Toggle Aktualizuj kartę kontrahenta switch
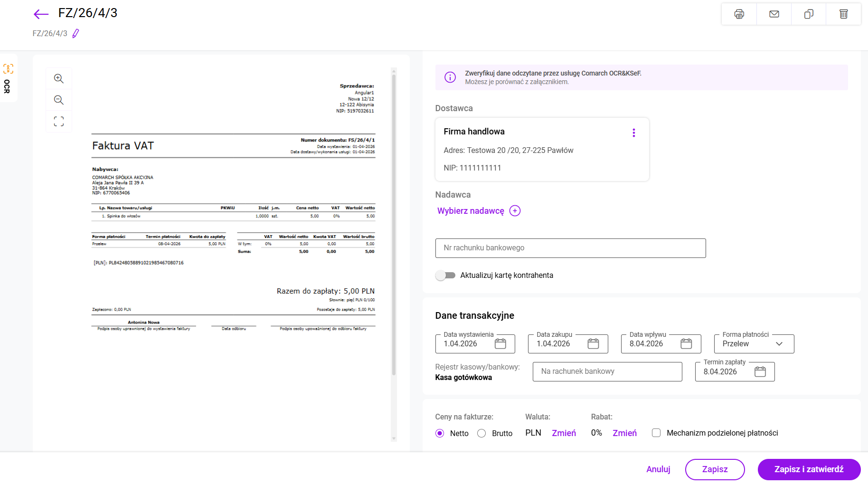The image size is (868, 485). [445, 276]
